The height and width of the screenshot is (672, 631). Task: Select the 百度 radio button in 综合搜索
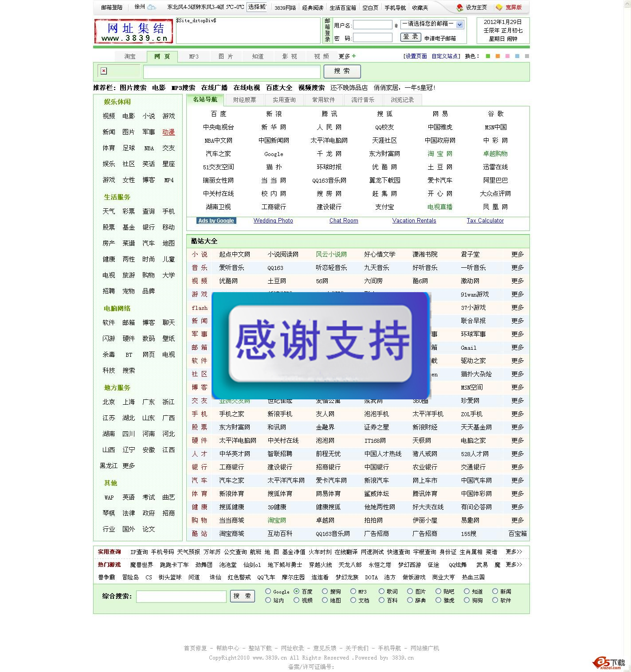pos(297,591)
